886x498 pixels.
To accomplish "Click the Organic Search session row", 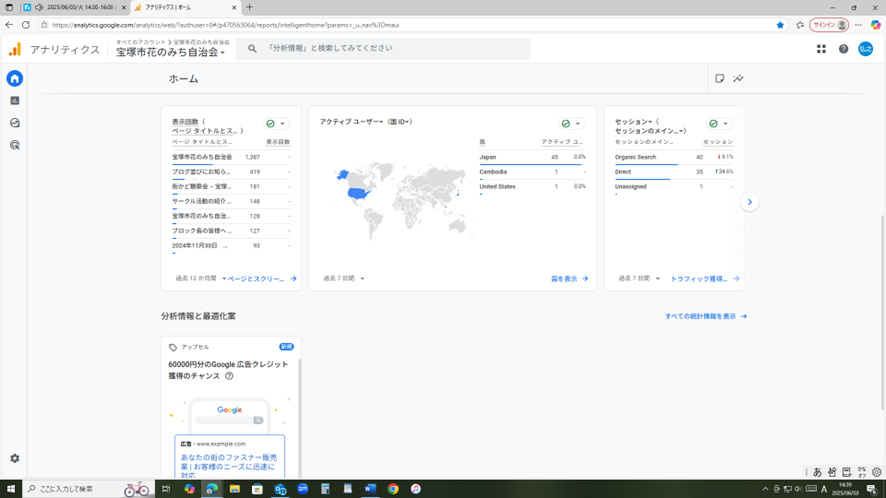I will (674, 157).
